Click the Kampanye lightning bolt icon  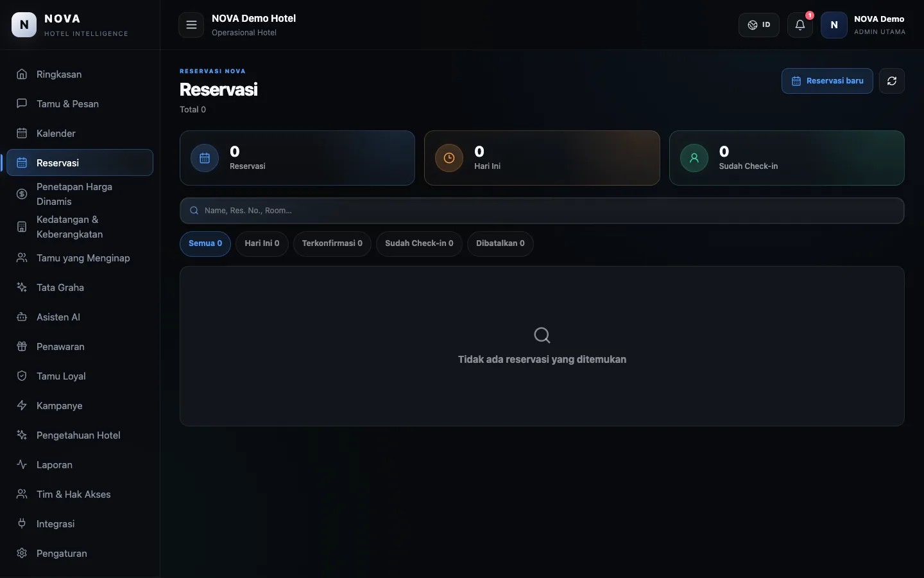coord(22,405)
